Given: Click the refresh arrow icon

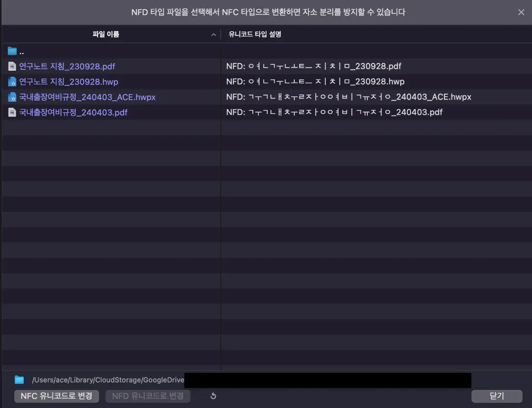Looking at the screenshot, I should pos(213,396).
